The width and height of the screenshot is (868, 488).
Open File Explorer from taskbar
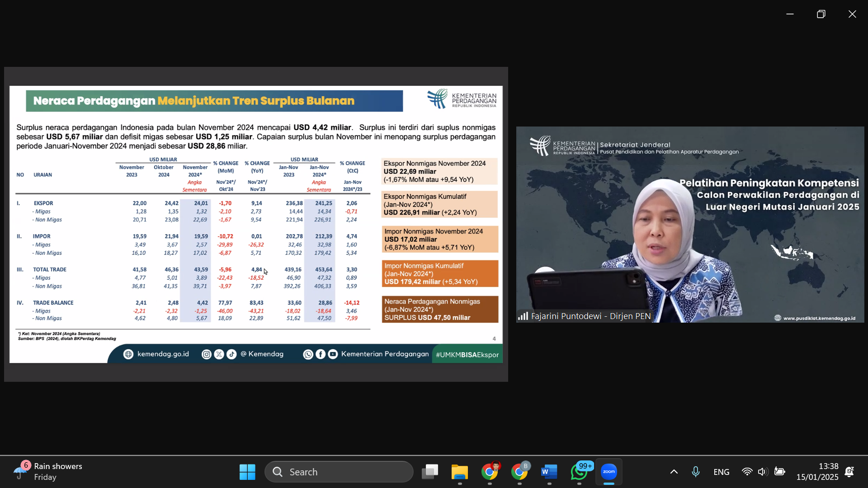tap(459, 472)
